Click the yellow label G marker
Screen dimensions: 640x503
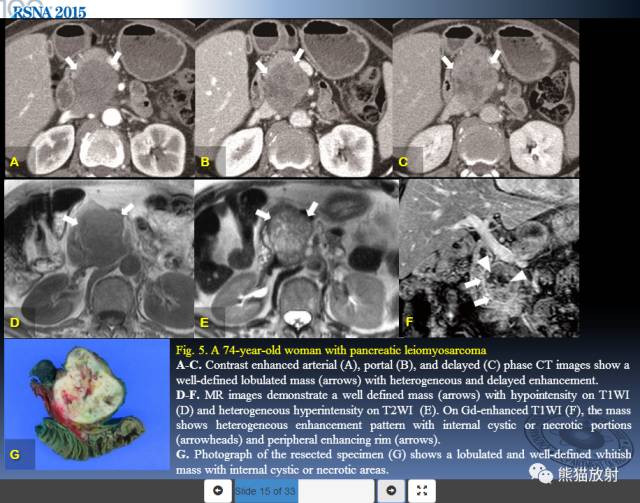[x=15, y=454]
